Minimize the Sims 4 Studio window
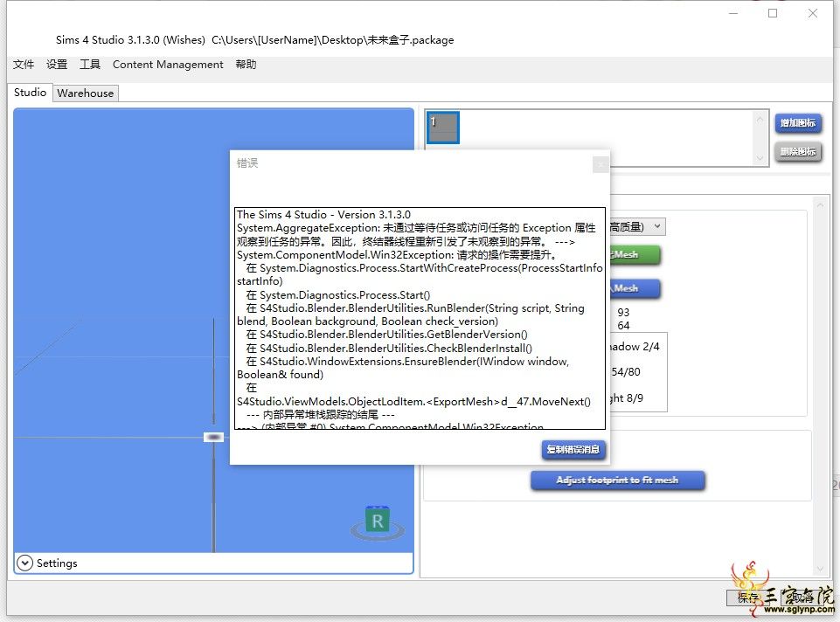The image size is (840, 622). 733,13
